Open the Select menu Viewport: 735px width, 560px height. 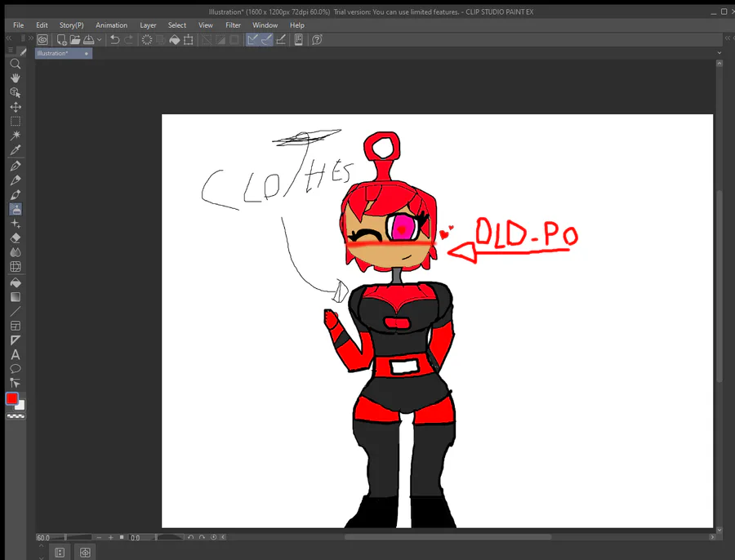[x=177, y=25]
